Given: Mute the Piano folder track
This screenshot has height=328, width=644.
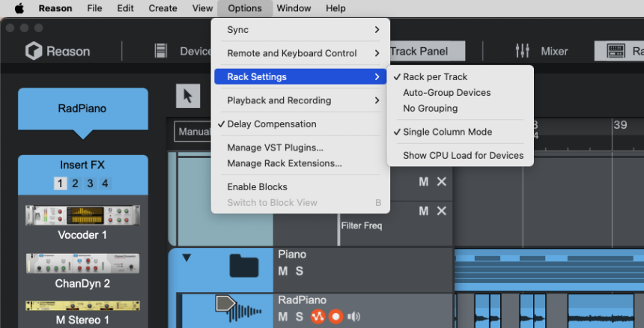Looking at the screenshot, I should pyautogui.click(x=282, y=271).
